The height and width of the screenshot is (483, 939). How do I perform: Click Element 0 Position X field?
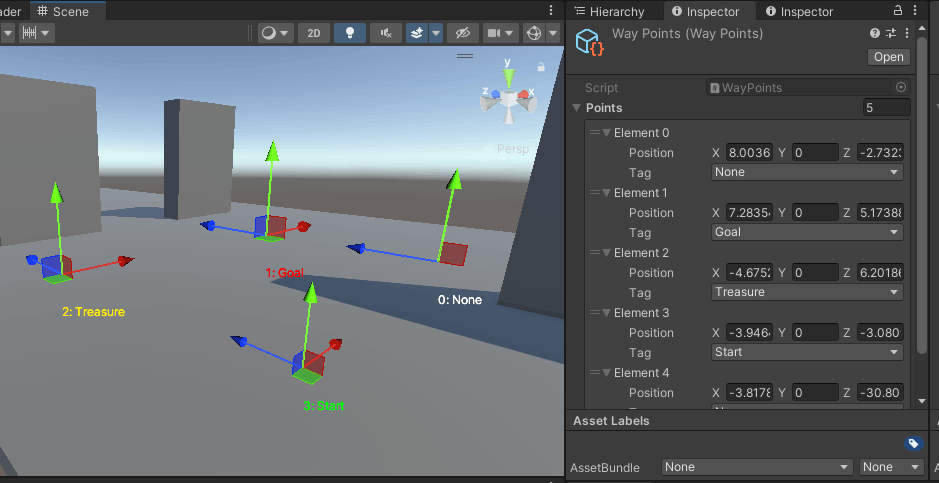[749, 153]
